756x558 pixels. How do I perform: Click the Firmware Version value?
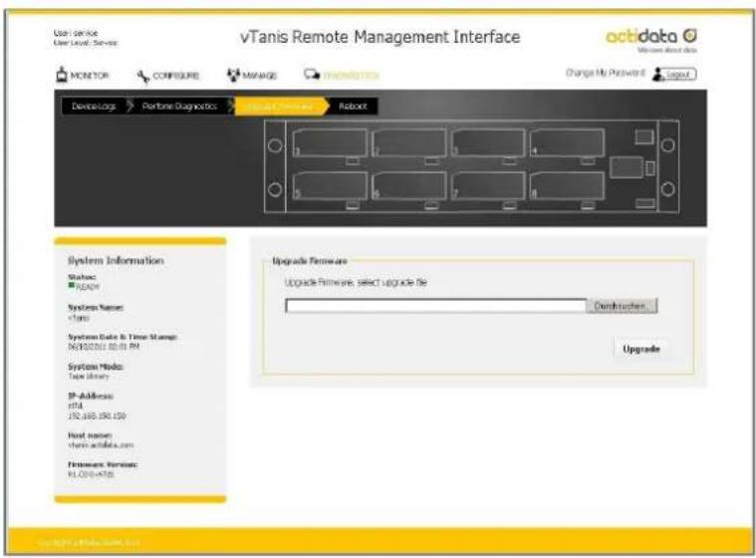coord(91,474)
